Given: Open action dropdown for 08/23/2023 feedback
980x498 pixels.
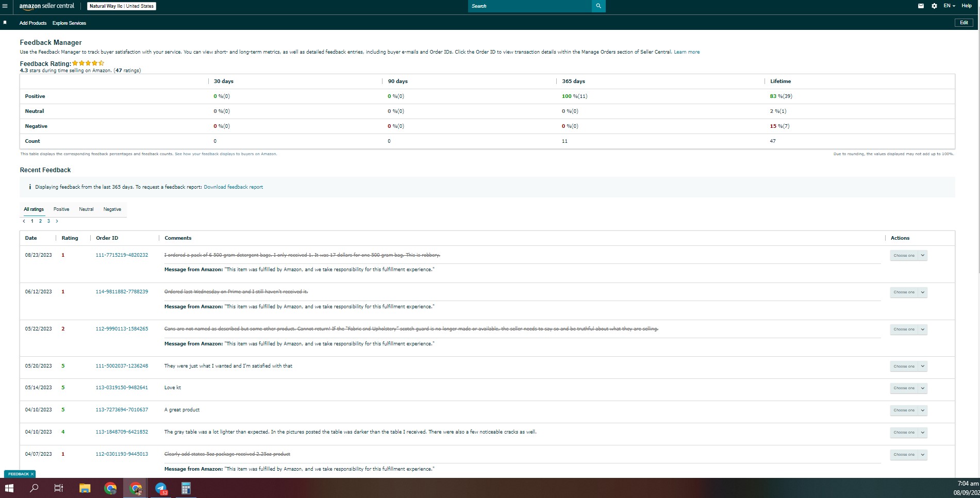Looking at the screenshot, I should point(908,256).
